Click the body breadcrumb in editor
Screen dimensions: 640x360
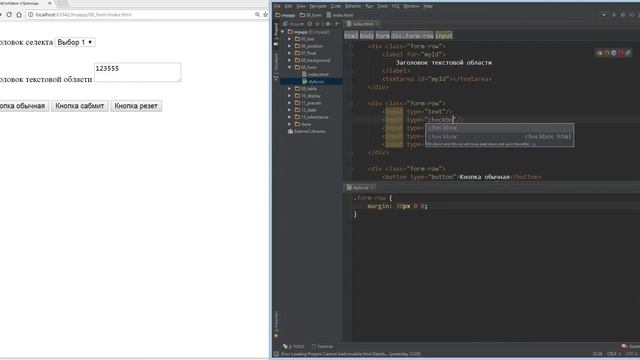click(367, 36)
